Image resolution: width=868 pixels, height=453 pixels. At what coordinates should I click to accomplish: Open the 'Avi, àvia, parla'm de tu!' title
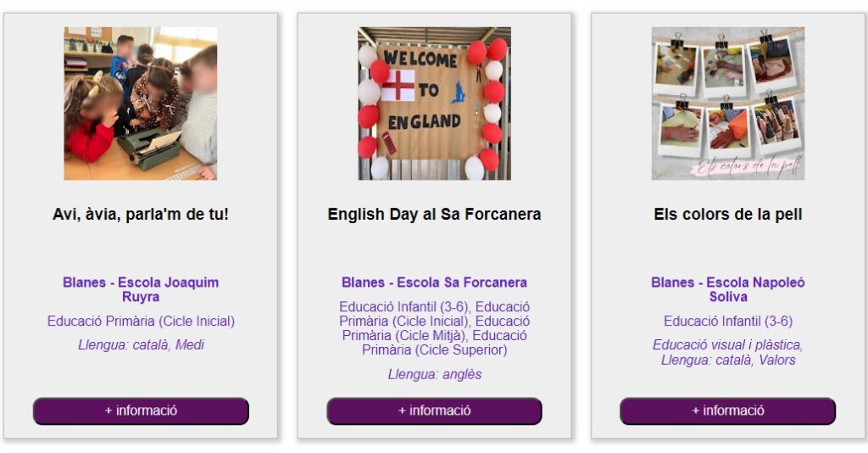[x=141, y=215]
